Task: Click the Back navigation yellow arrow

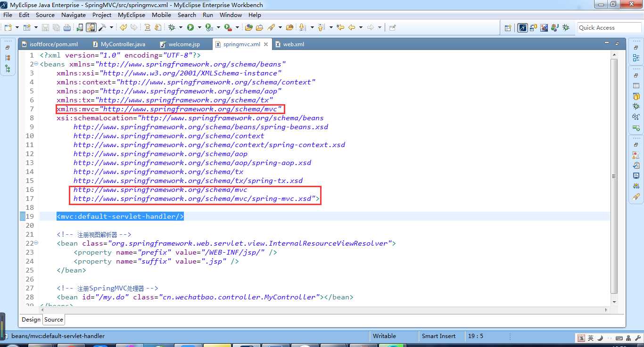Action: [352, 27]
